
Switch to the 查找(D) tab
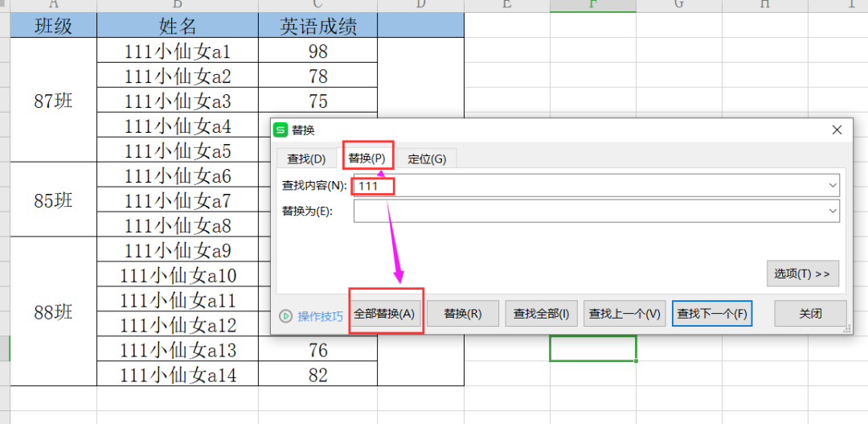tap(306, 158)
